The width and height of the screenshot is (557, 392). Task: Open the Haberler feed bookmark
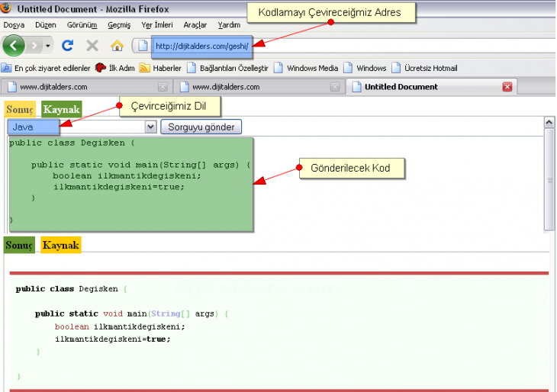(160, 68)
